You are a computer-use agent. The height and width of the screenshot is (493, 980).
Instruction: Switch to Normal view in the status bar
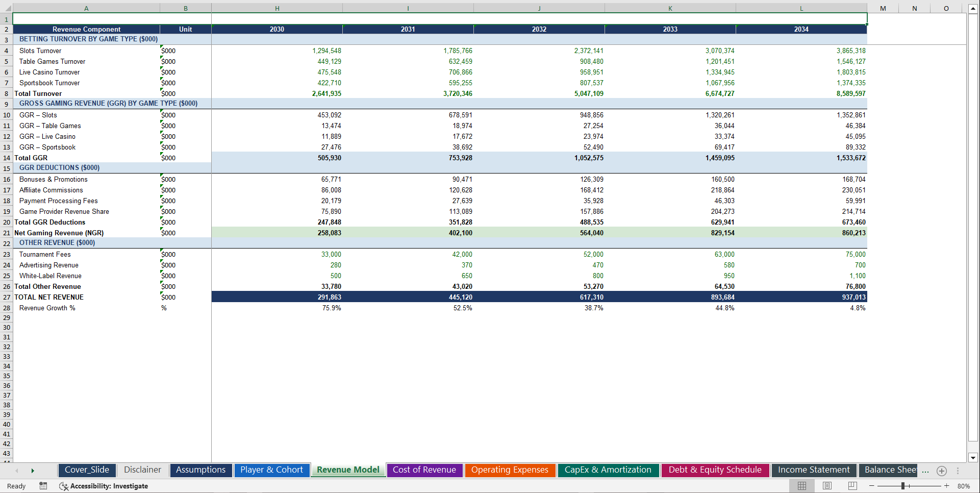(801, 486)
